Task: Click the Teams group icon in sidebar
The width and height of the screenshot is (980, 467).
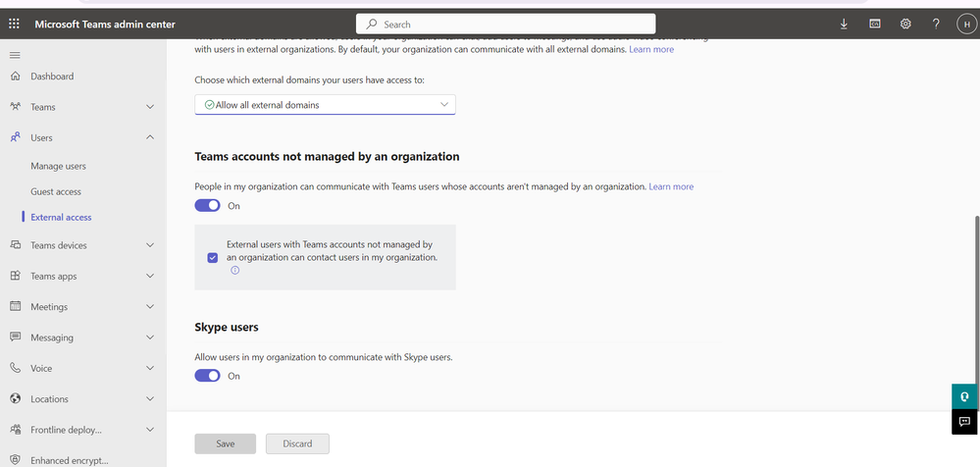Action: click(x=16, y=107)
